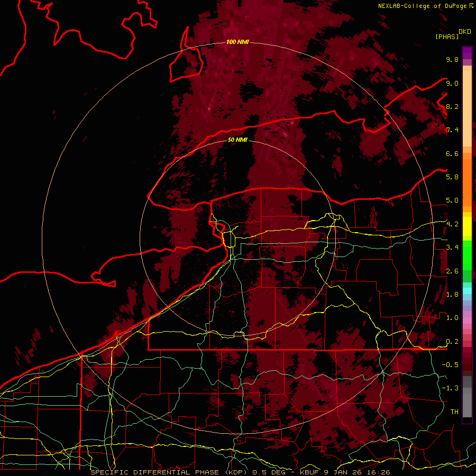Viewport: 476px width, 476px height.
Task: Select the -1.3 value on the scale
Action: coord(450,388)
